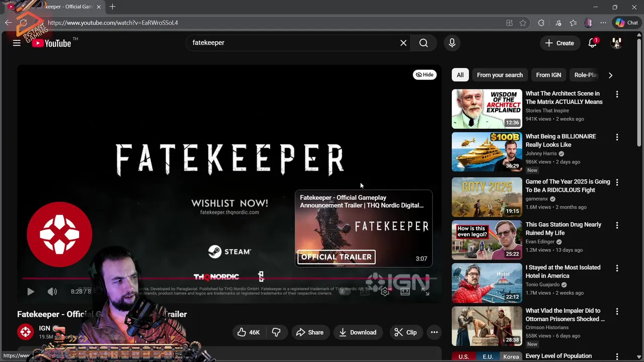Toggle subtitles closed captions
Screen dimensions: 644x362
tap(365, 292)
